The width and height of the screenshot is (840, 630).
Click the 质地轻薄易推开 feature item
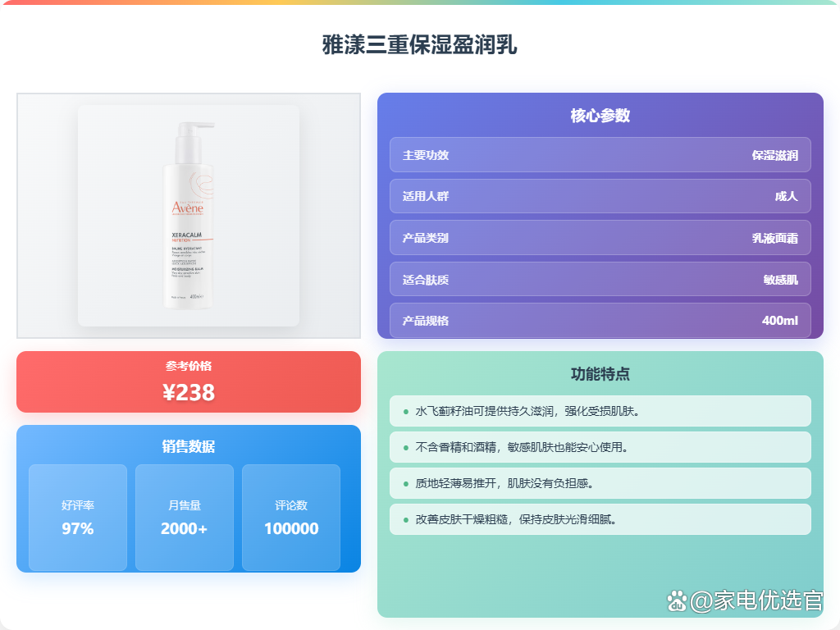point(600,483)
